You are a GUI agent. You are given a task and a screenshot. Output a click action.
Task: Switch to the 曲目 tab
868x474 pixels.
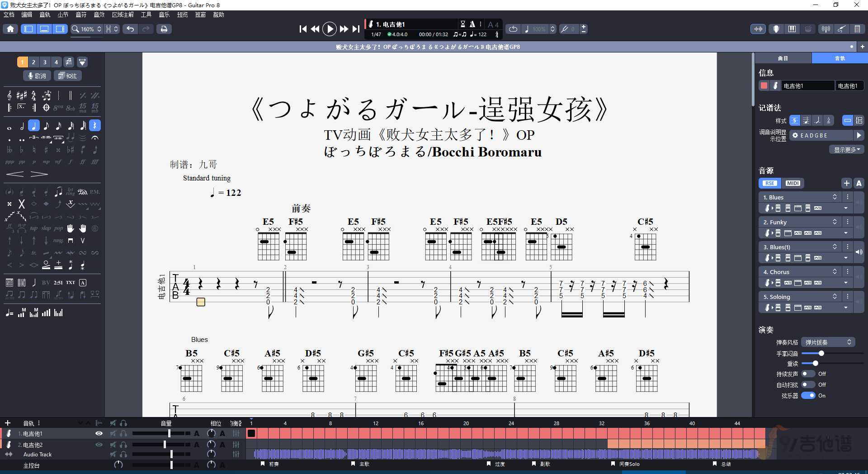(x=783, y=58)
